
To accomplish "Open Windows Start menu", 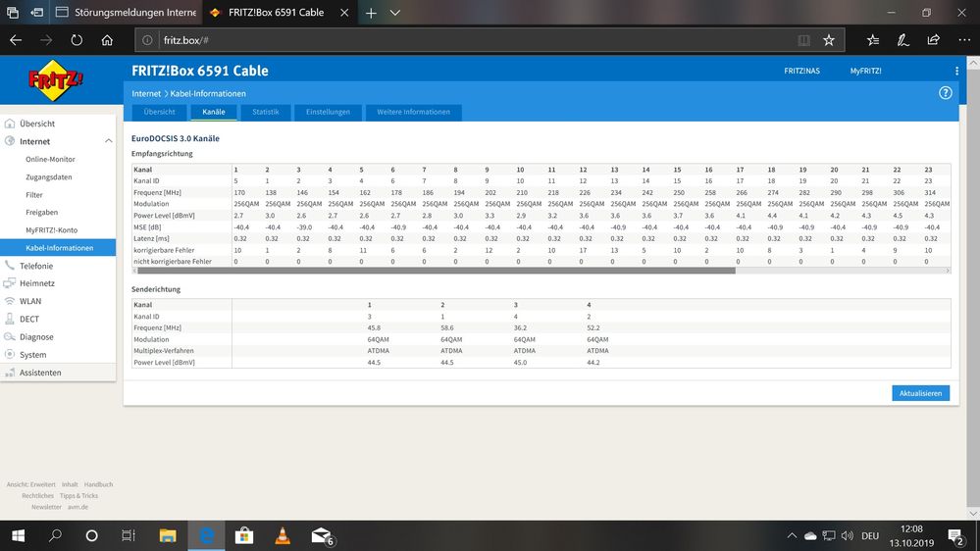I will pyautogui.click(x=18, y=535).
